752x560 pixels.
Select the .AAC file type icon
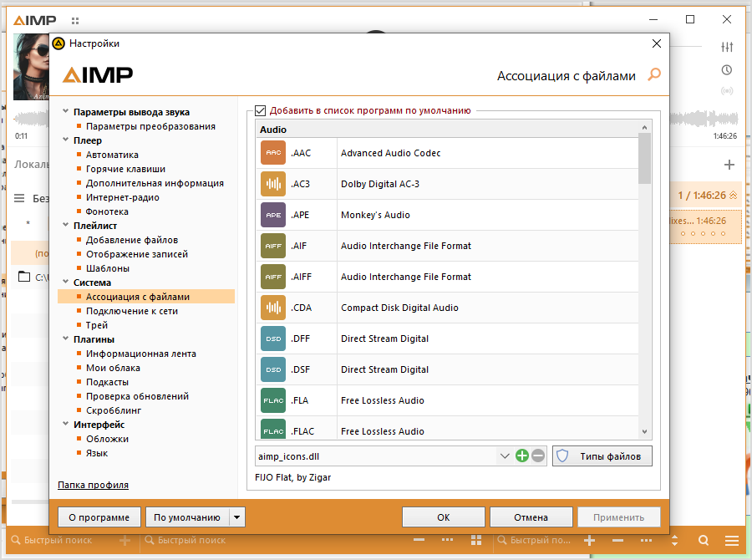click(273, 154)
